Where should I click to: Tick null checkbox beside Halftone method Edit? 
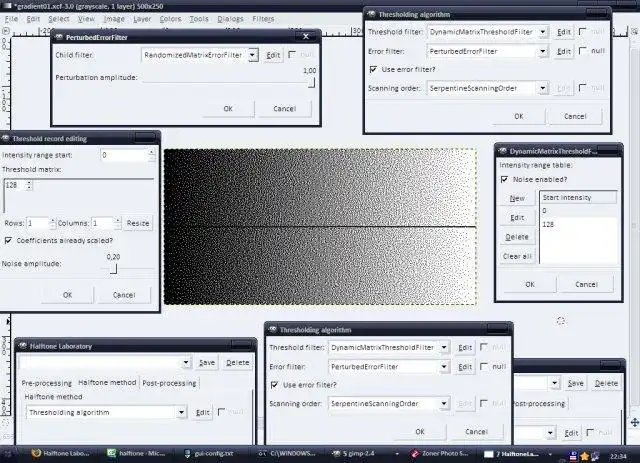(x=221, y=412)
